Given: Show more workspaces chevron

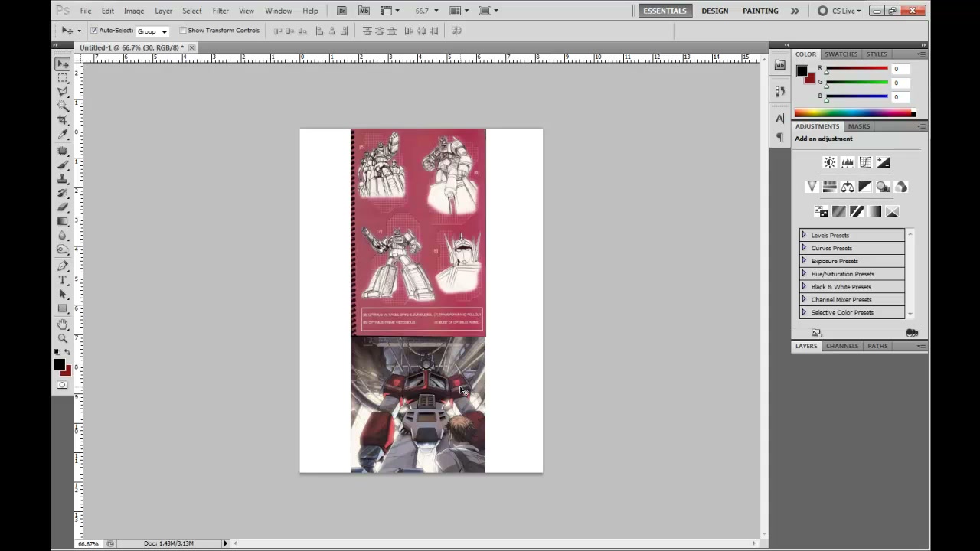Looking at the screenshot, I should click(x=795, y=11).
